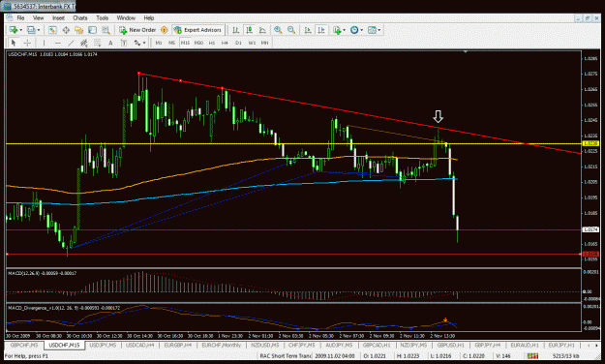This screenshot has height=364, width=605.
Task: Switch timeframe to M5
Action: [171, 43]
